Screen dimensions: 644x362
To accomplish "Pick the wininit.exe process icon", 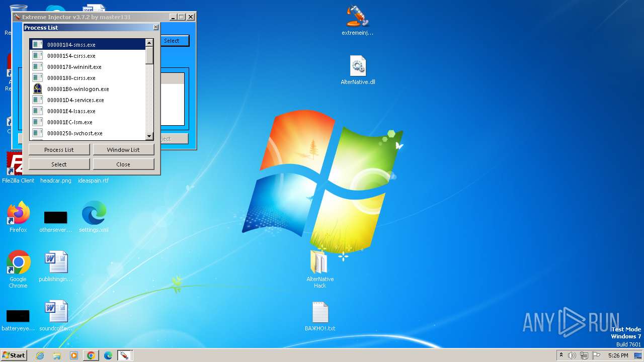I will pyautogui.click(x=37, y=66).
